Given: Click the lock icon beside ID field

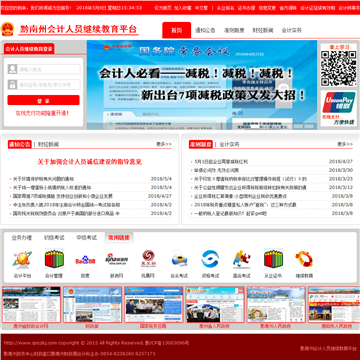Looking at the screenshot, I should coord(12,84).
